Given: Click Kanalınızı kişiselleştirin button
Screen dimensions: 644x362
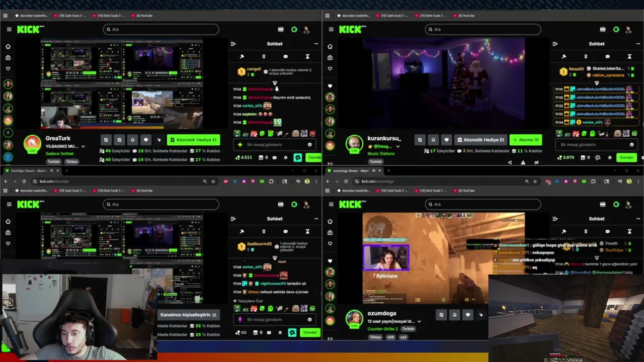Looking at the screenshot, I should (189, 315).
